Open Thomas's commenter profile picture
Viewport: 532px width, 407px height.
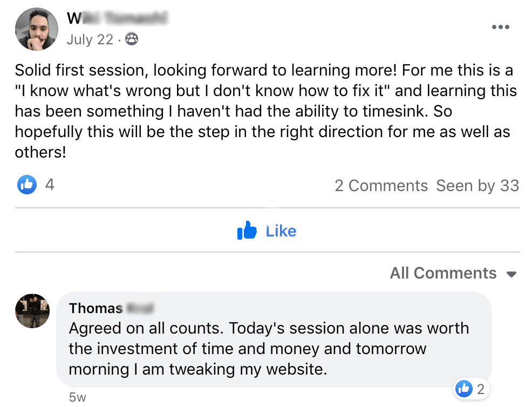pyautogui.click(x=32, y=311)
